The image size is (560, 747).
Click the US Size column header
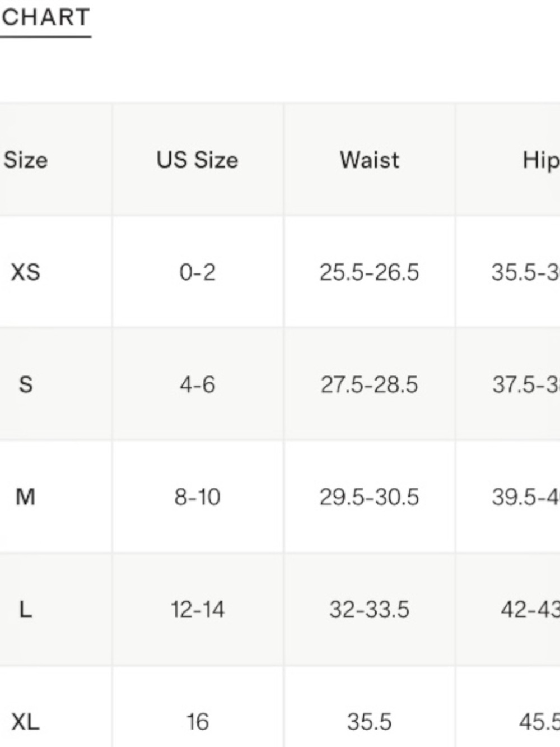(x=197, y=160)
